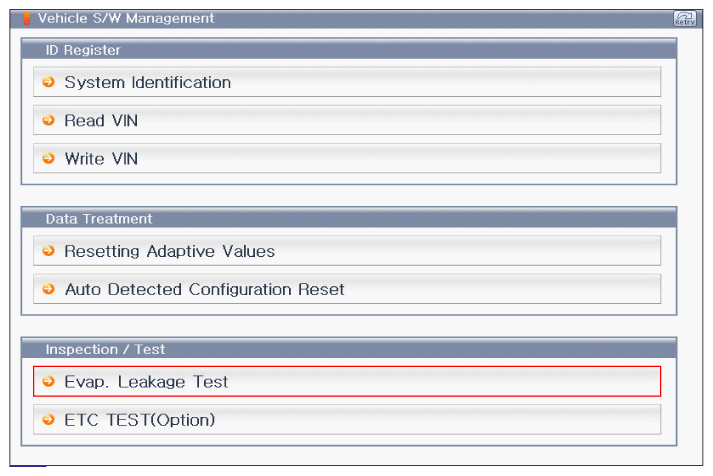Click the arrow icon beside Evap. Leakage Test
The image size is (713, 476).
(x=48, y=381)
